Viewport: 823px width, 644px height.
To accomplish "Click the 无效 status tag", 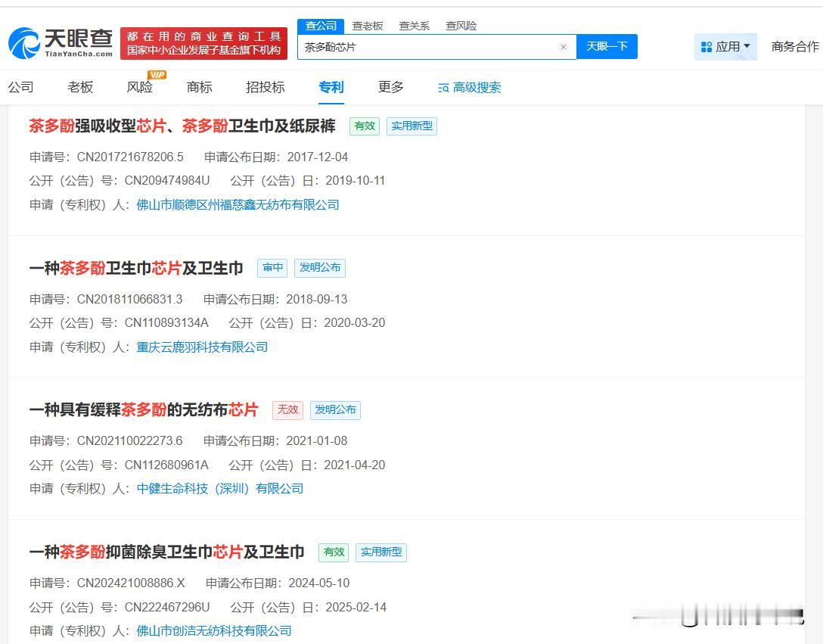I will pos(287,409).
